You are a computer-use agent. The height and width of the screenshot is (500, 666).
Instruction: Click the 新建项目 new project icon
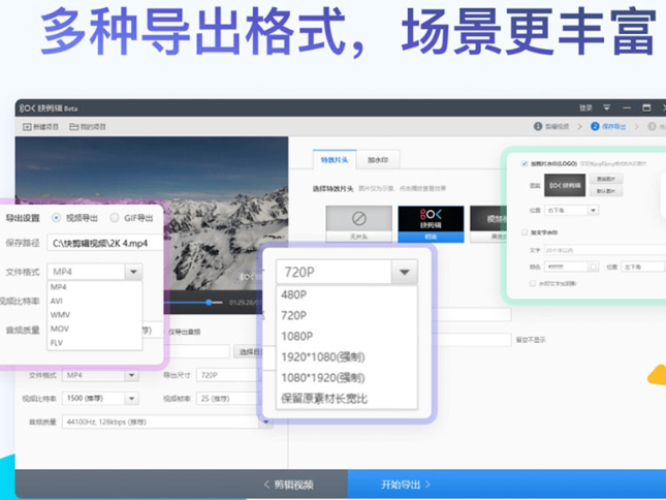click(27, 127)
